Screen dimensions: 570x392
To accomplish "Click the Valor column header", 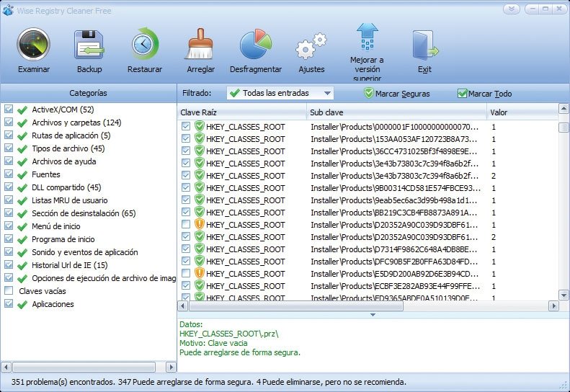I will [522, 112].
